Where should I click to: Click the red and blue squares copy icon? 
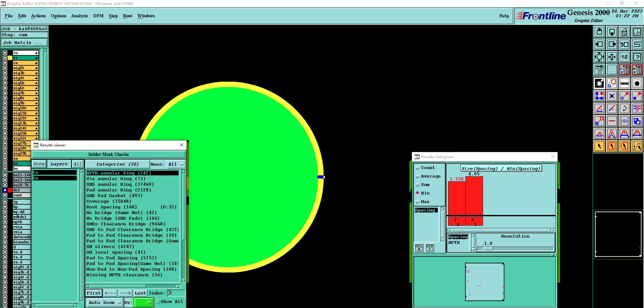tap(612, 83)
